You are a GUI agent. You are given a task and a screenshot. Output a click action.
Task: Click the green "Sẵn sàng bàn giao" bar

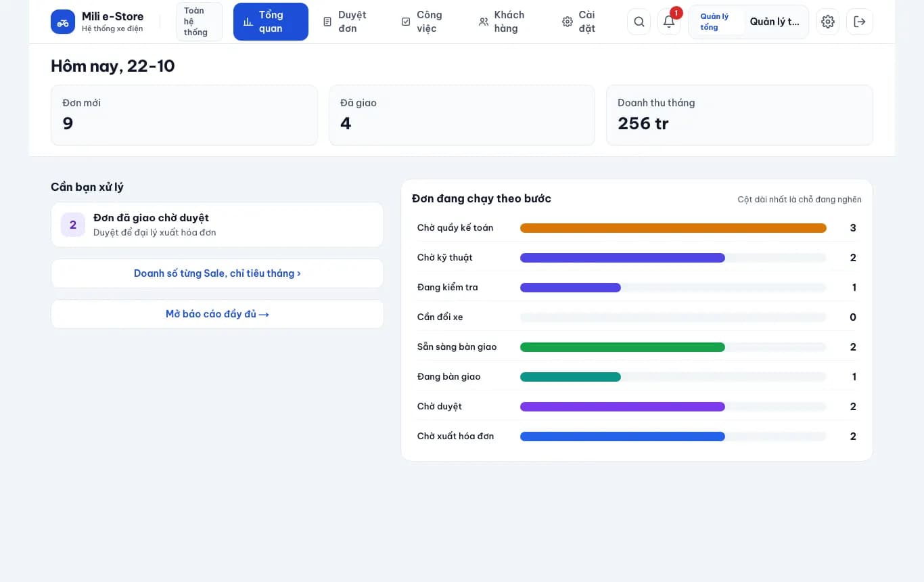point(622,347)
